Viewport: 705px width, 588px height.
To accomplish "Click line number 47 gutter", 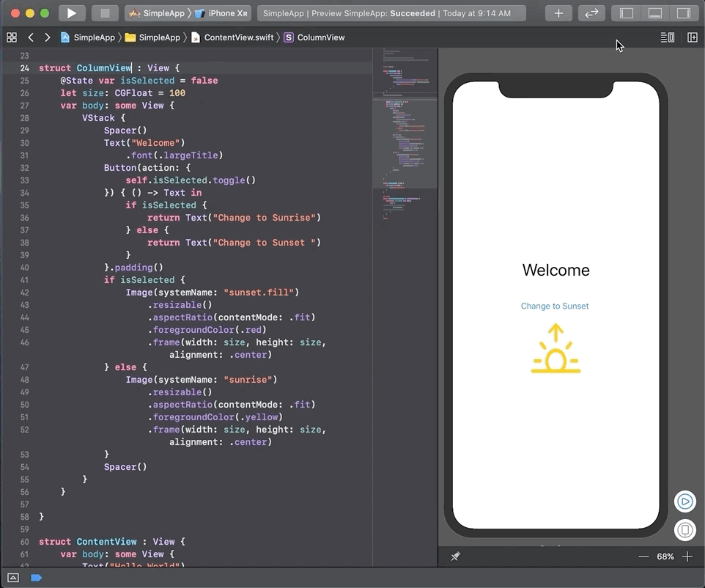I will pos(24,367).
